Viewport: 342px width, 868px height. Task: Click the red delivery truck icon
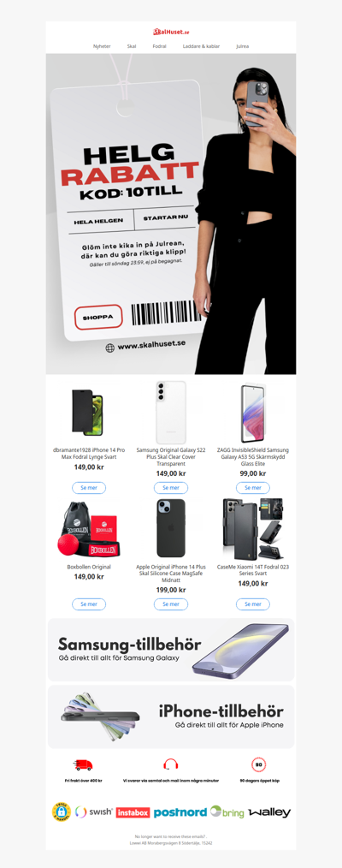83,765
